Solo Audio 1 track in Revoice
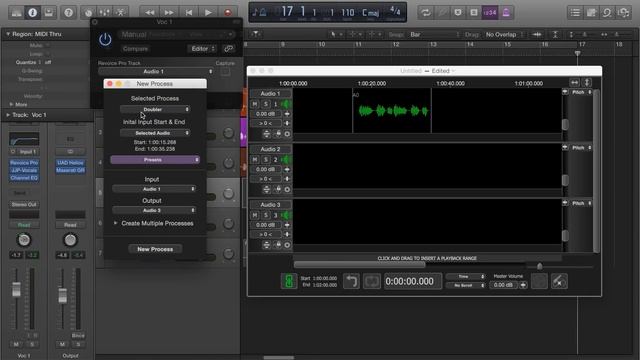The image size is (640, 360). tap(266, 104)
